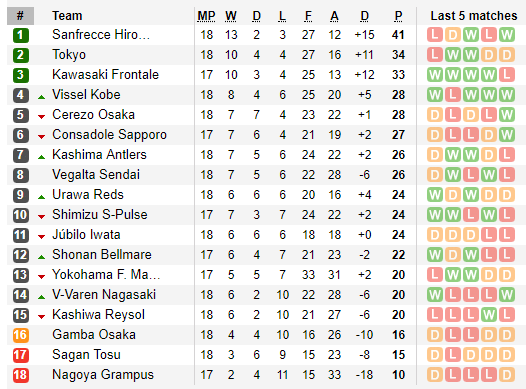Click the W wins column header
526x389 pixels.
click(231, 16)
